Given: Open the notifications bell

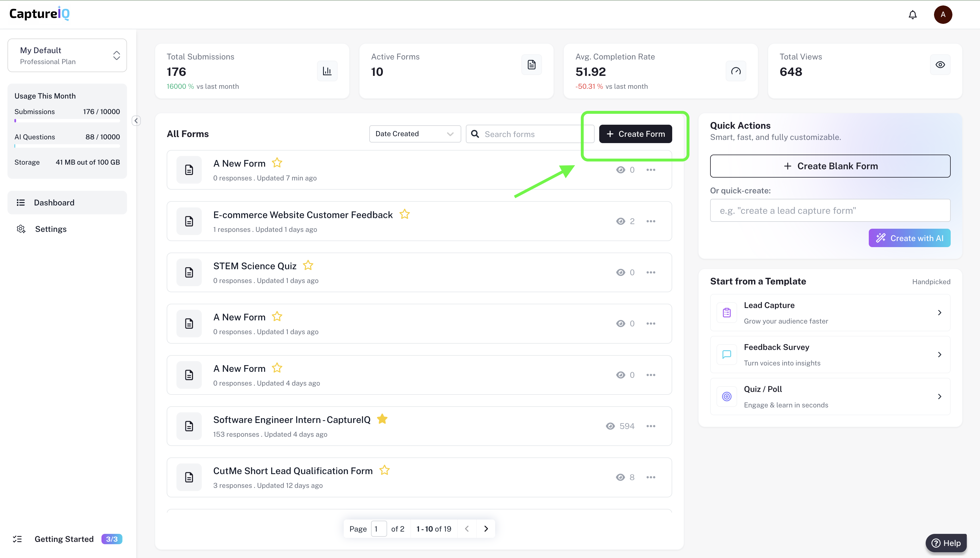Looking at the screenshot, I should click(912, 15).
